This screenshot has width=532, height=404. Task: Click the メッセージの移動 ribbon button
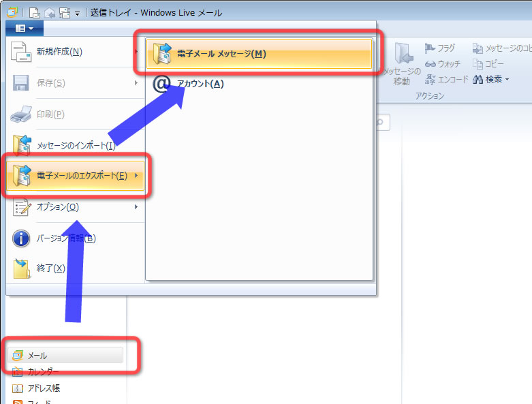(403, 64)
